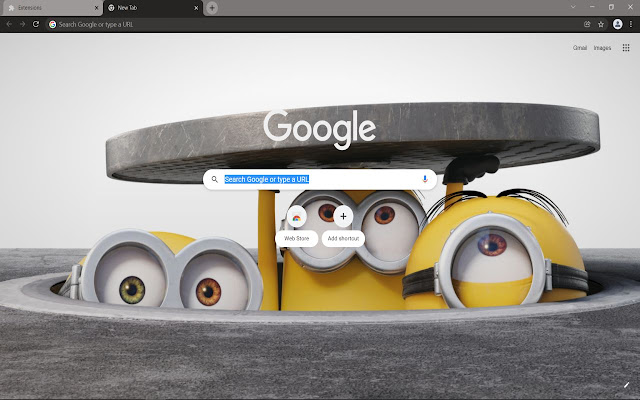Click the Web Store label
The image size is (640, 400).
[x=296, y=238]
